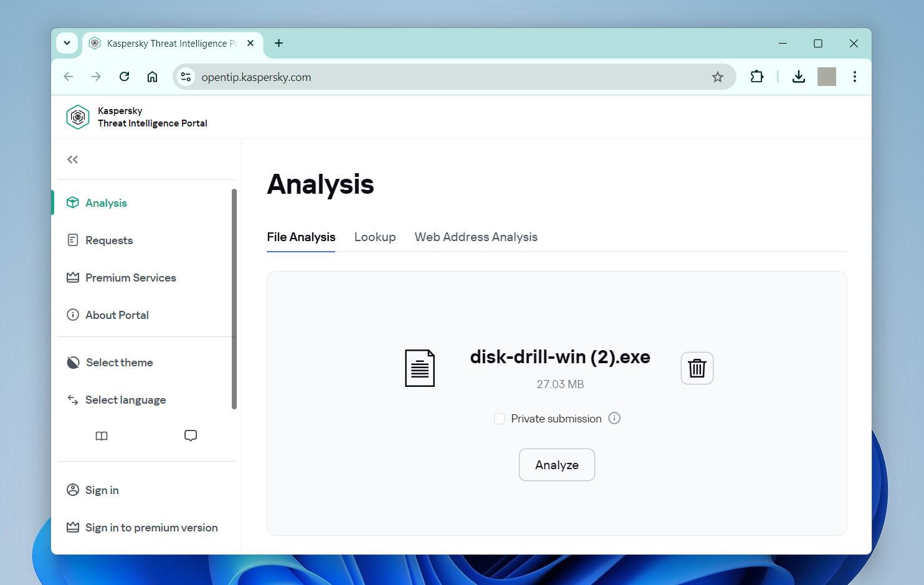Click the Requests document icon
Image resolution: width=924 pixels, height=585 pixels.
click(73, 240)
